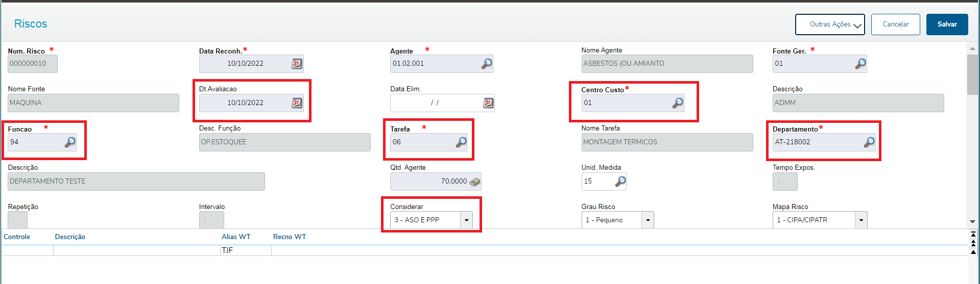Screen dimensions: 980x284
Task: Expand Outras Ações dropdown button
Action: [x=830, y=24]
